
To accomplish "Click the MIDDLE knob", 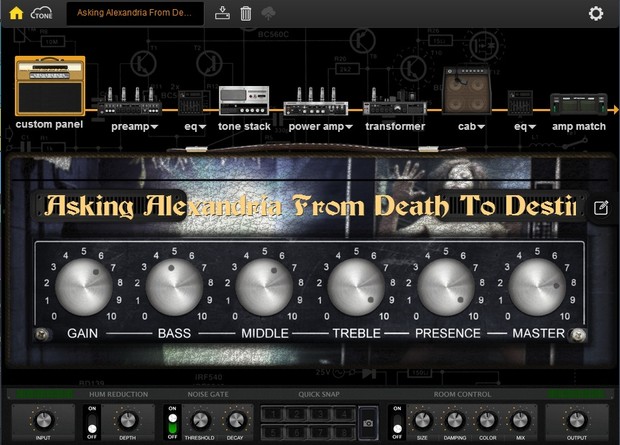I will tap(265, 287).
